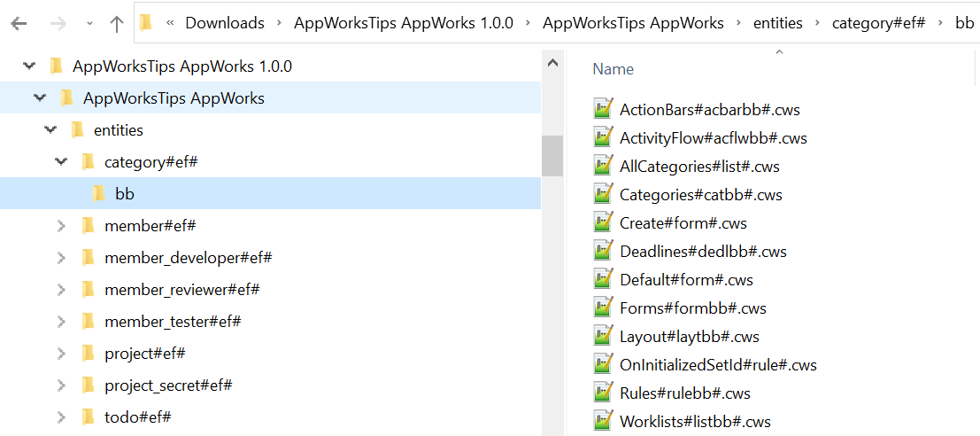Click the ActionBars#acbarbb#.cws file icon
Screen dimensions: 980x436
(604, 110)
